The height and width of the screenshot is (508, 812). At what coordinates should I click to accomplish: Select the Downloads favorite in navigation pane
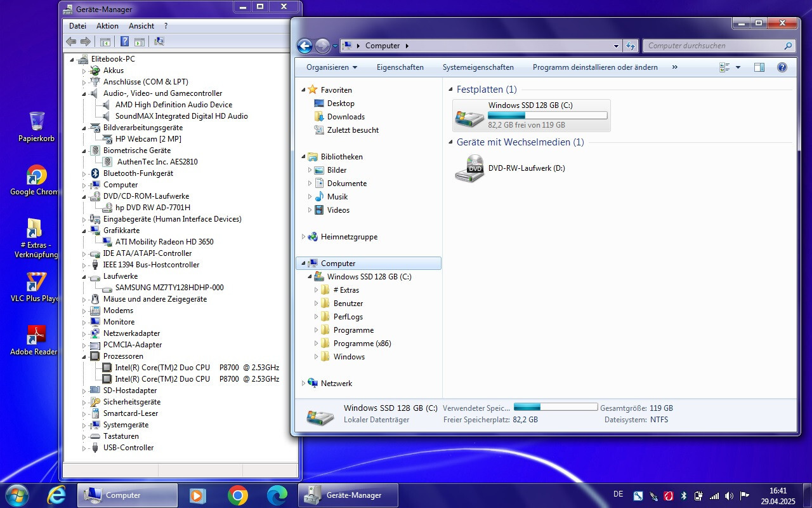[346, 117]
